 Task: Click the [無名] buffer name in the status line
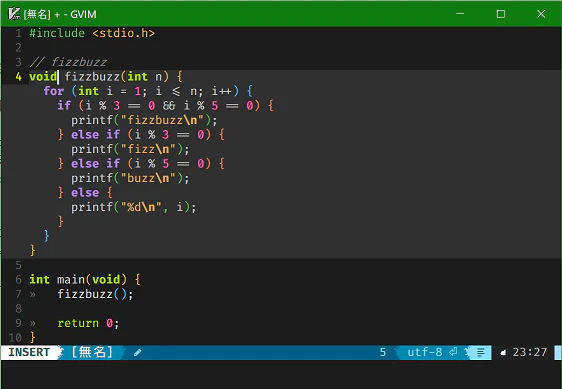(x=92, y=352)
